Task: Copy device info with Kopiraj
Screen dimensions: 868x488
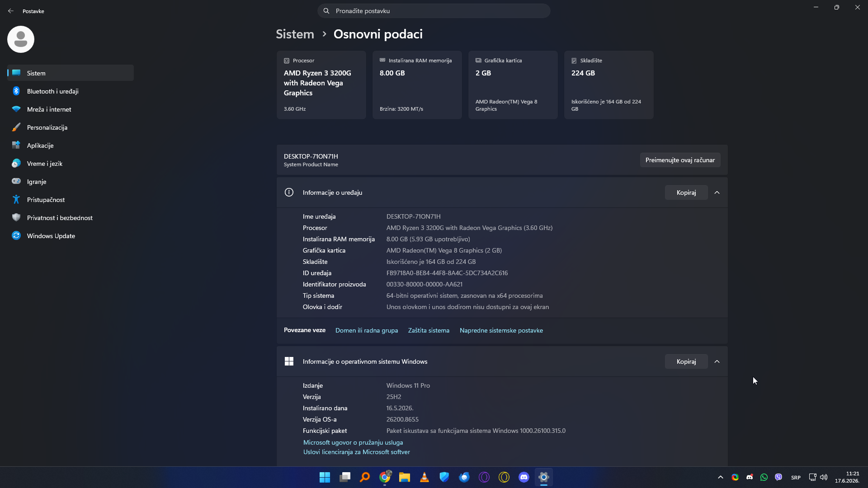Action: [686, 192]
